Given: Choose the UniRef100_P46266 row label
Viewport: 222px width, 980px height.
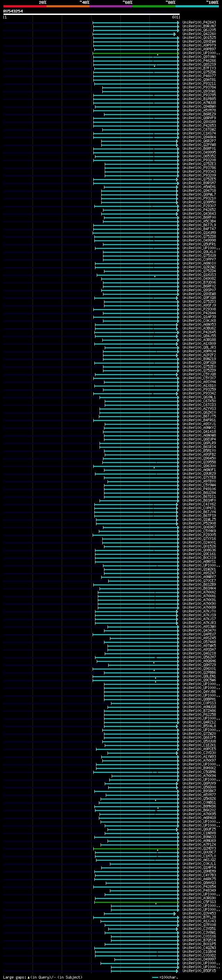Looking at the screenshot, I should pos(199,60).
